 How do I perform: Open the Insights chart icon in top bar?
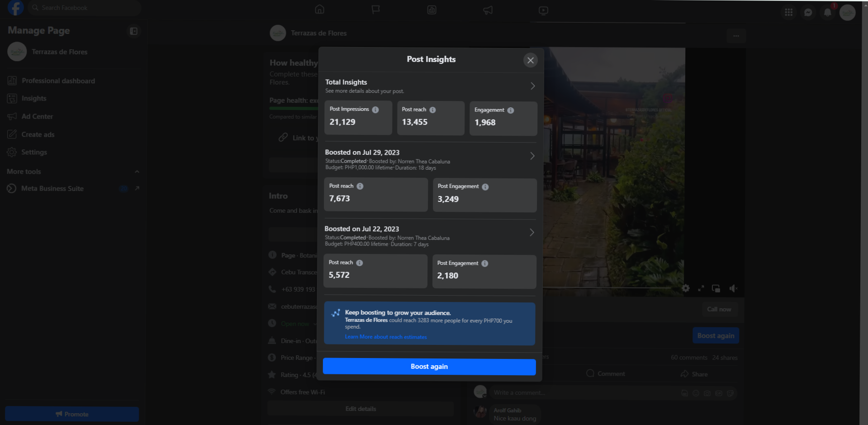click(x=432, y=10)
